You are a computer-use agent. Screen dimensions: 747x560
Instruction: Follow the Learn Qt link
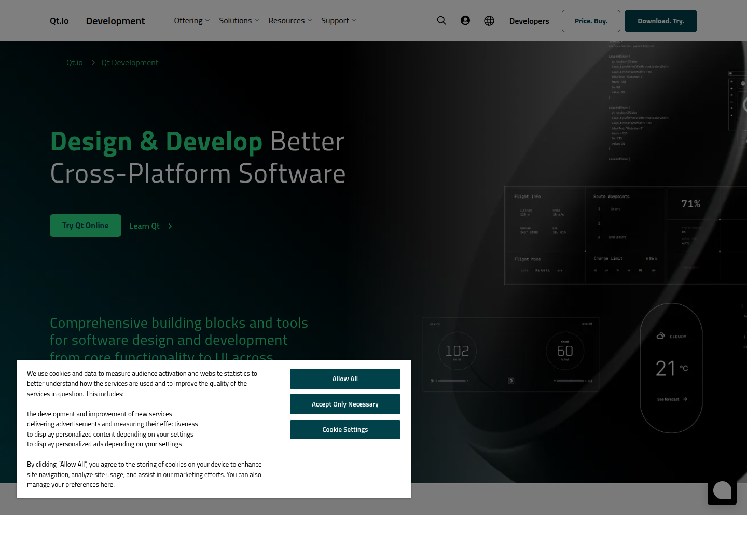pos(150,226)
